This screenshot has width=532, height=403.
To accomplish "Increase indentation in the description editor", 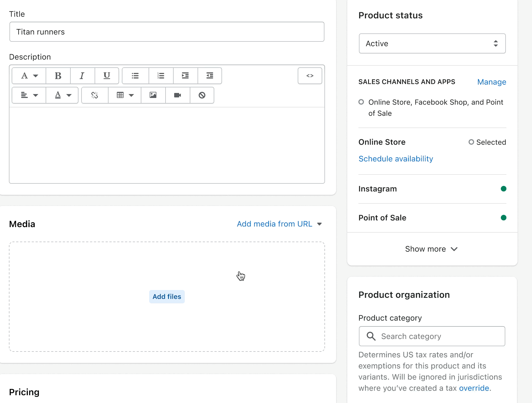I will click(185, 75).
